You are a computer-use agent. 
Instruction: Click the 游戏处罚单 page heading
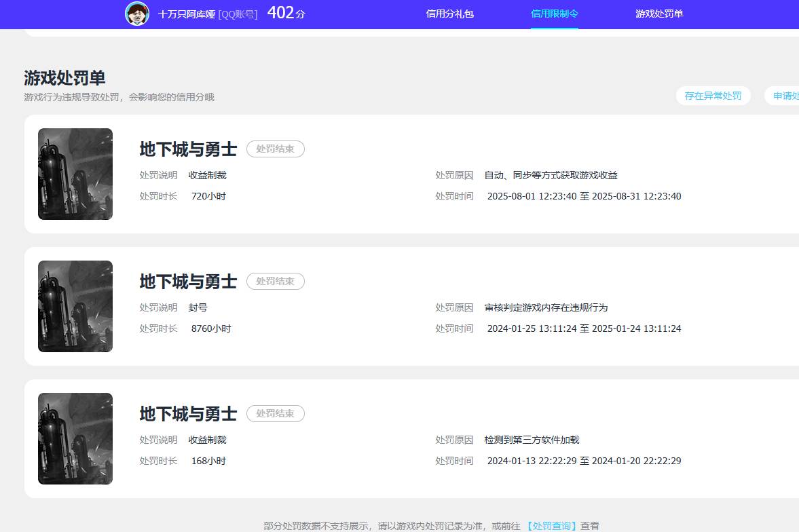tap(65, 78)
